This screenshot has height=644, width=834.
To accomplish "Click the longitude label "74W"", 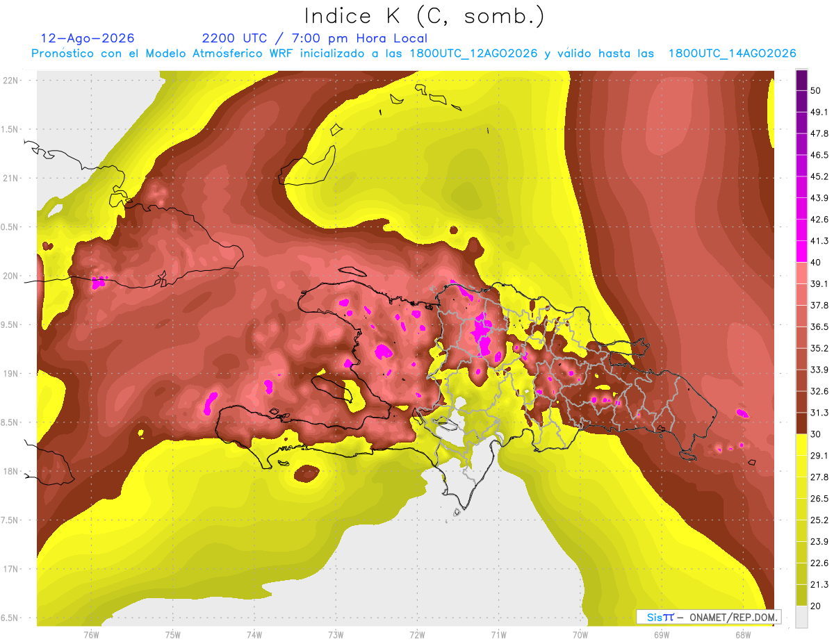I will [x=254, y=635].
